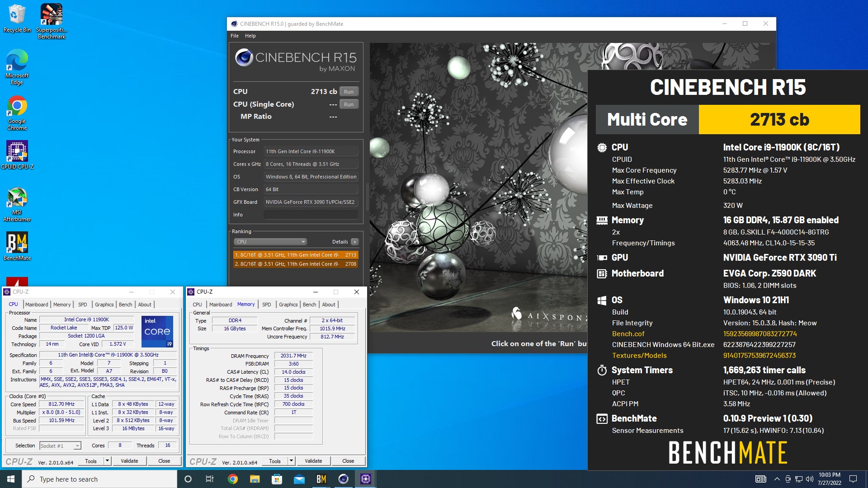Switch to SPD tab in right CPU-Z

[x=267, y=305]
